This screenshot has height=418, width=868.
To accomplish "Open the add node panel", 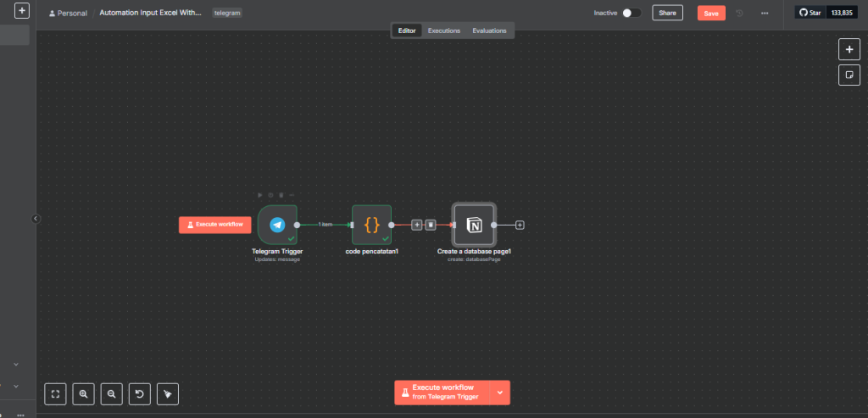I will [x=849, y=49].
